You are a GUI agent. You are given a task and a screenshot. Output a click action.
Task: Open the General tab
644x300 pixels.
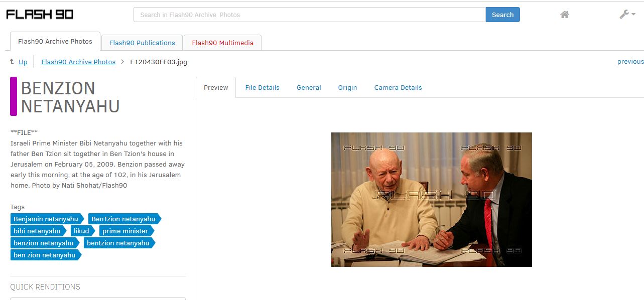pos(309,87)
